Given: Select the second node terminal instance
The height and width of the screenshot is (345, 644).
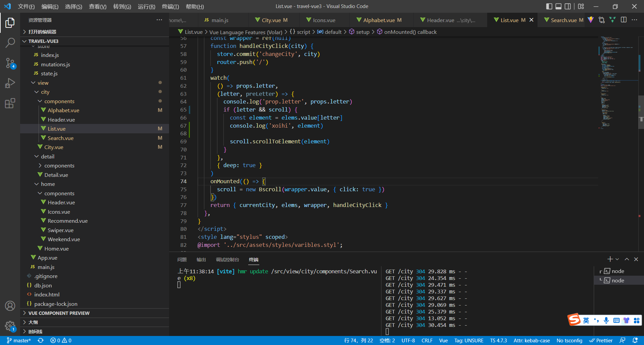Looking at the screenshot, I should coord(619,280).
